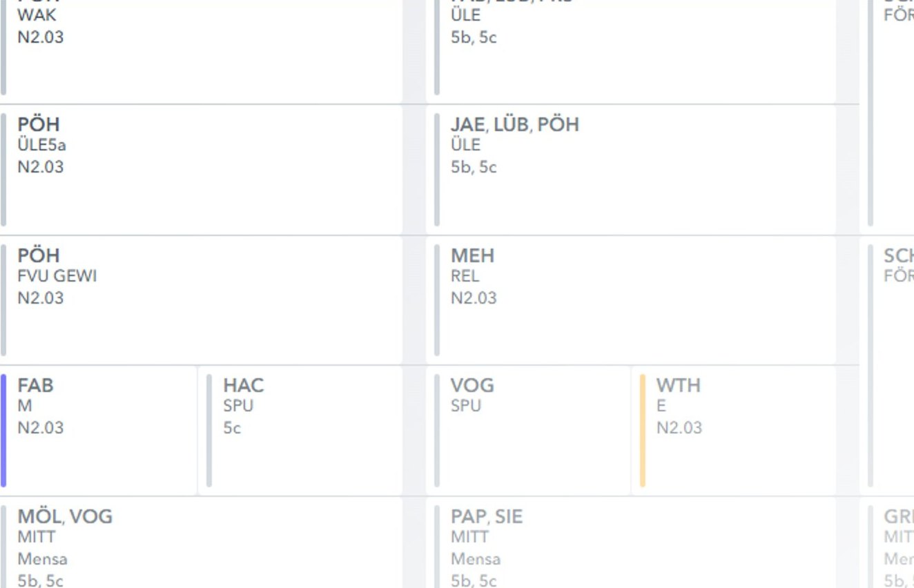
Task: Click the PAP, SIE MITT Mensa entry
Action: tap(632, 545)
